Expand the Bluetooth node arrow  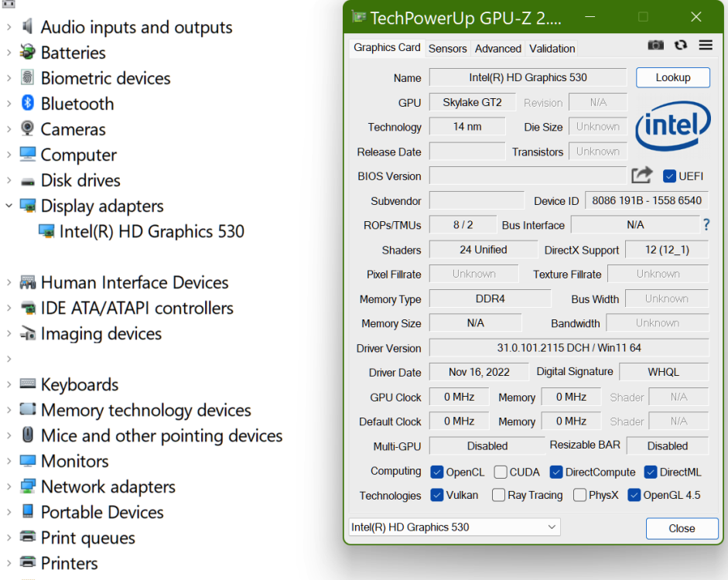point(9,104)
